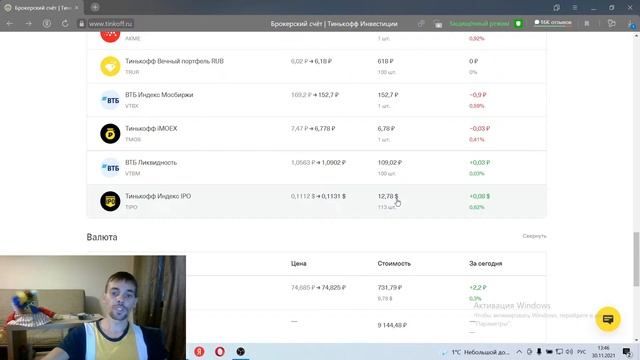The width and height of the screenshot is (640, 360).
Task: Click the Защищённый режим label
Action: point(479,24)
